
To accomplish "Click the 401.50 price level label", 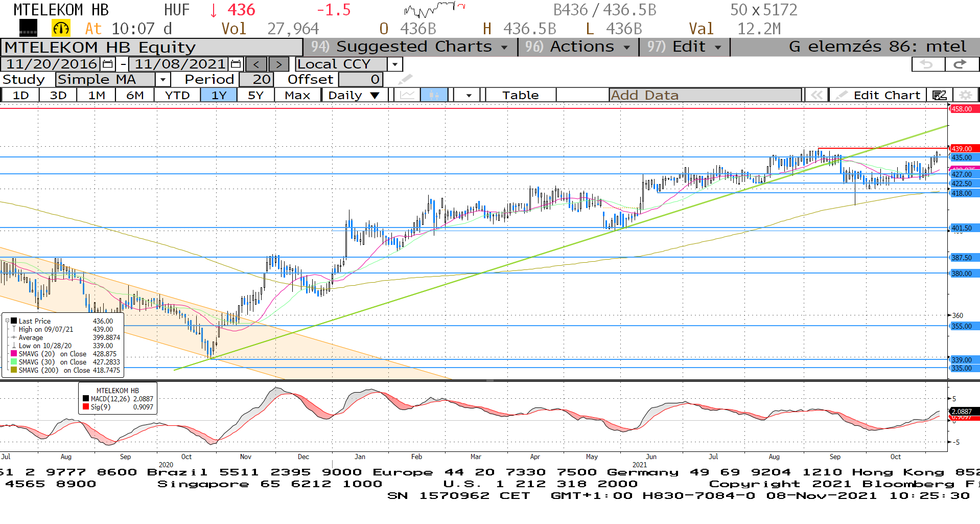I will click(x=965, y=228).
